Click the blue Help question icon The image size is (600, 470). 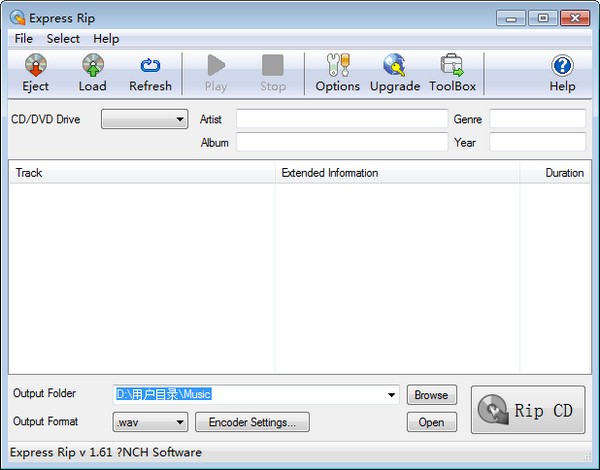pos(562,65)
